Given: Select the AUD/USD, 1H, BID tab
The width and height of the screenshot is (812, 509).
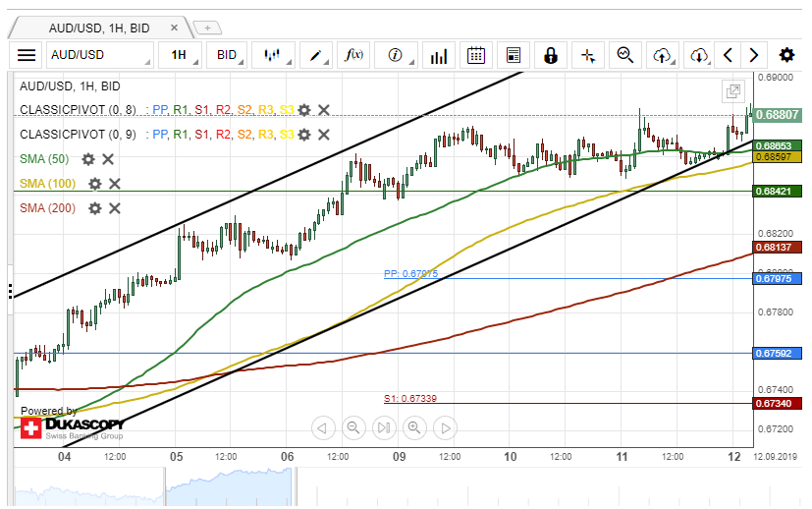Looking at the screenshot, I should pos(99,28).
